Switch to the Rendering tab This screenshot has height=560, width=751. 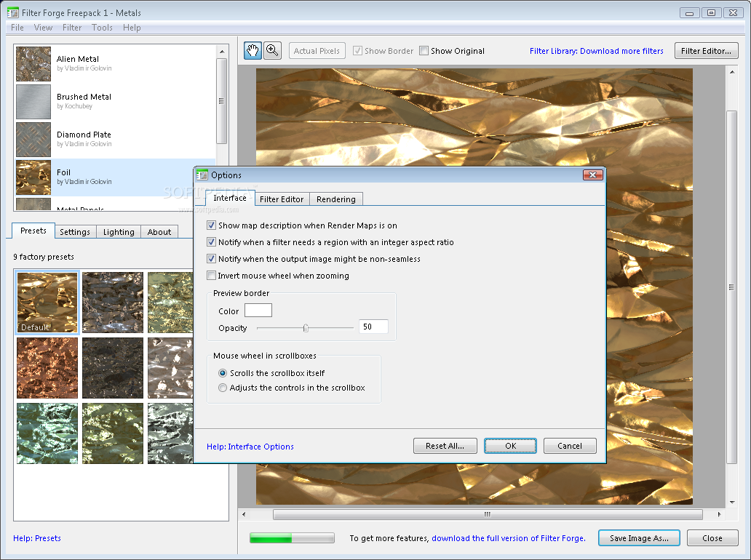pos(336,199)
